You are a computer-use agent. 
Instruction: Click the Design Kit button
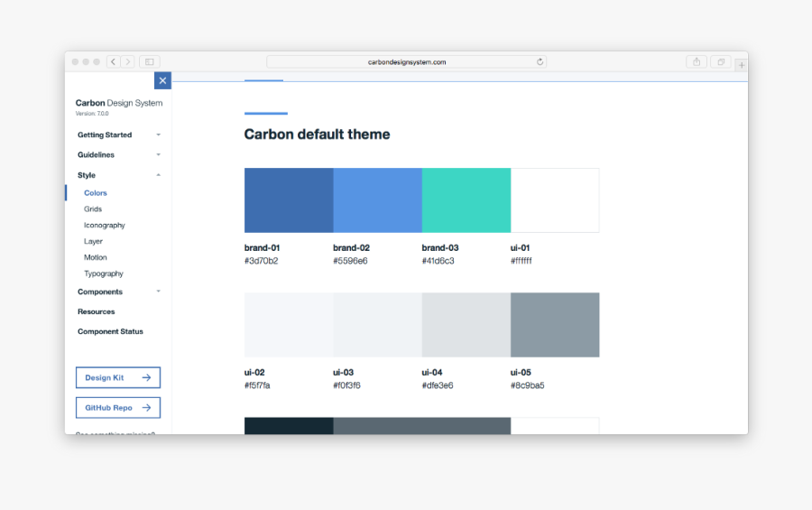click(118, 377)
